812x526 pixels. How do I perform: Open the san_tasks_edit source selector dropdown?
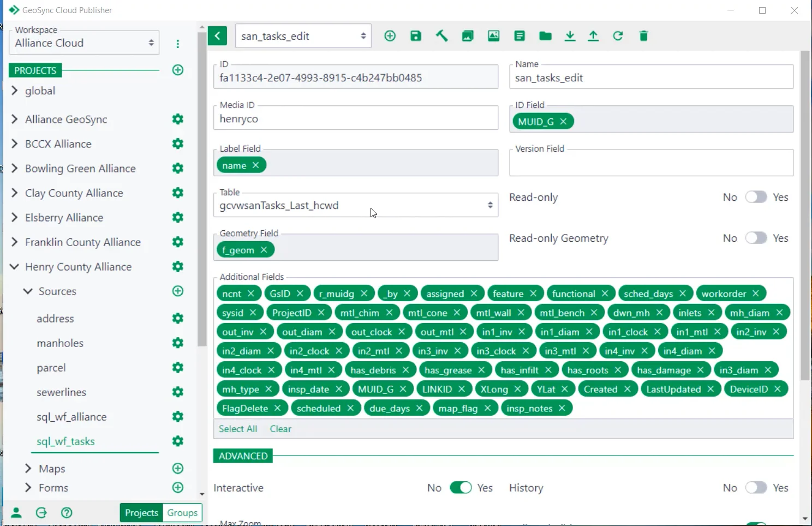pos(303,36)
